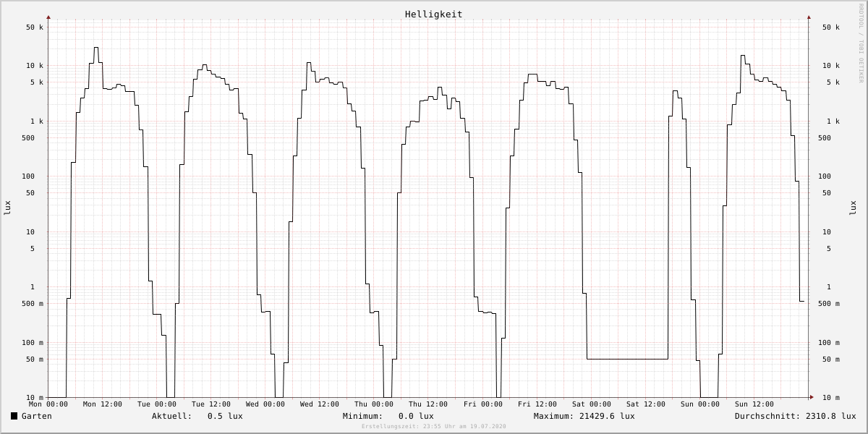
Task: Click the "500 m" label on the right axis
Action: click(x=829, y=304)
